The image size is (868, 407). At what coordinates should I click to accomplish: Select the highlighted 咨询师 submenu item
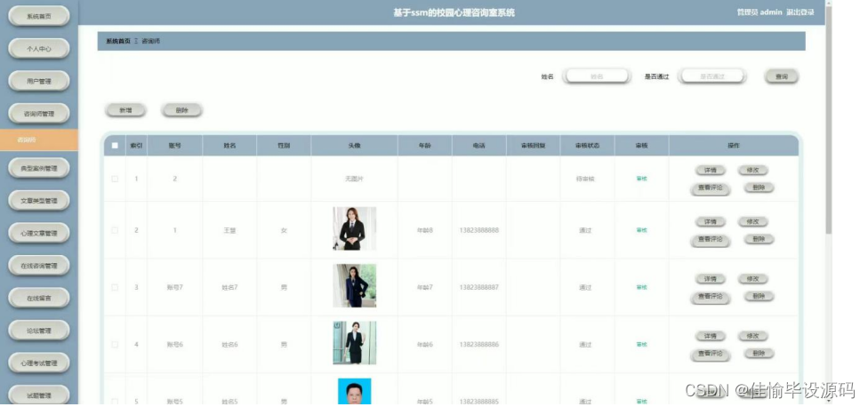tap(39, 140)
